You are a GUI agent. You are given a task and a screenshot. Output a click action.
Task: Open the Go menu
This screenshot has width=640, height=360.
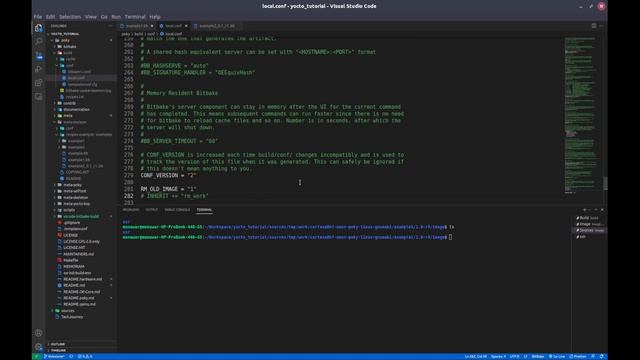click(x=104, y=17)
